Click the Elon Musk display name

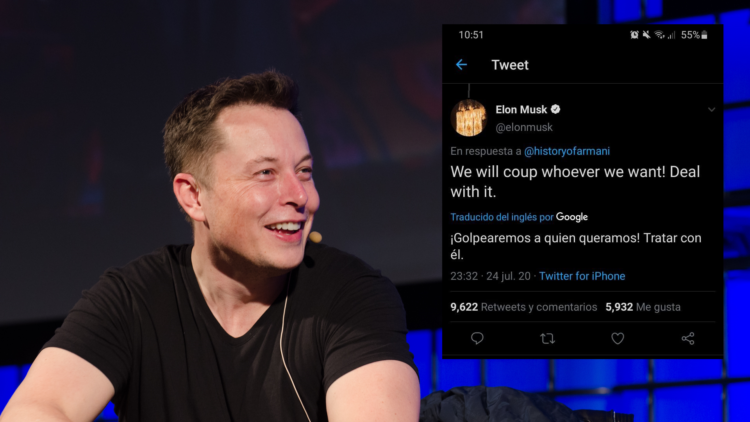[521, 110]
